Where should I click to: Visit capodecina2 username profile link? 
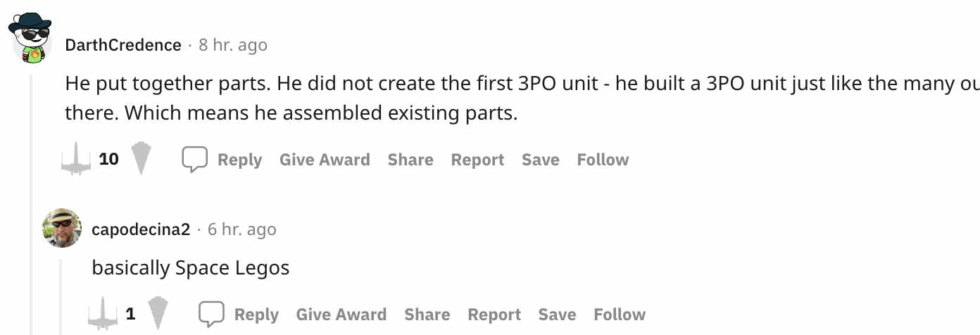click(x=141, y=229)
